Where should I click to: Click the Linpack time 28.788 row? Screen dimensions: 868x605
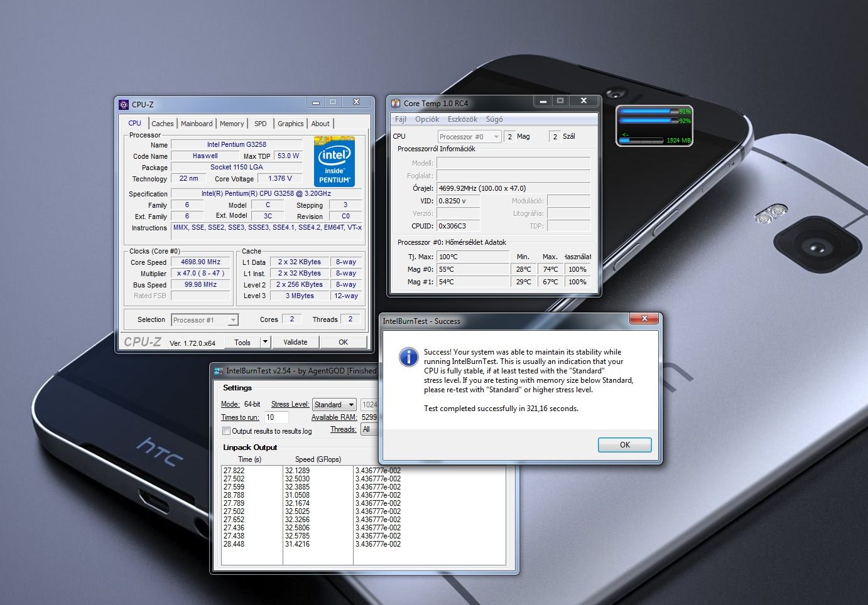click(234, 495)
